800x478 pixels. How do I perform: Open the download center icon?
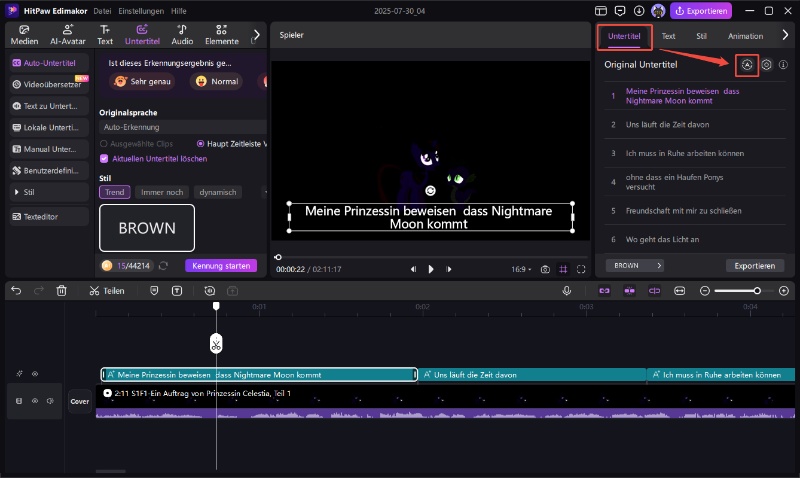tap(639, 11)
